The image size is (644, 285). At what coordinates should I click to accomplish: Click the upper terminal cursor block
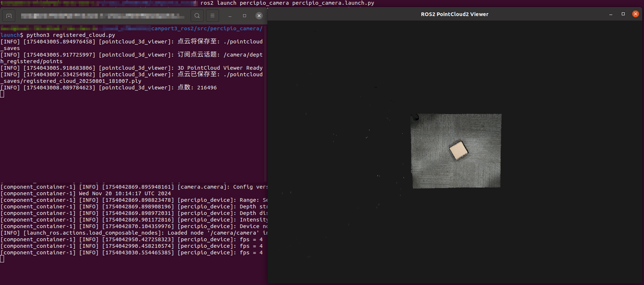click(x=2, y=94)
